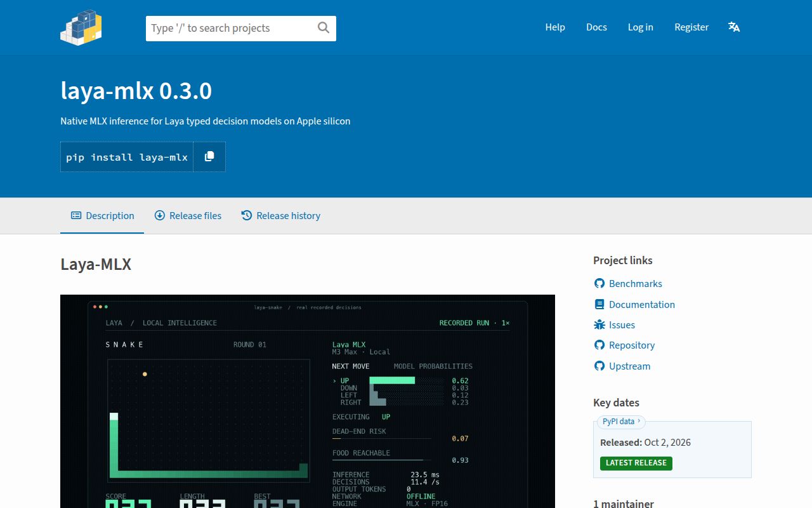Screen dimensions: 812x508
Task: Copy the pip install command
Action: (x=209, y=157)
